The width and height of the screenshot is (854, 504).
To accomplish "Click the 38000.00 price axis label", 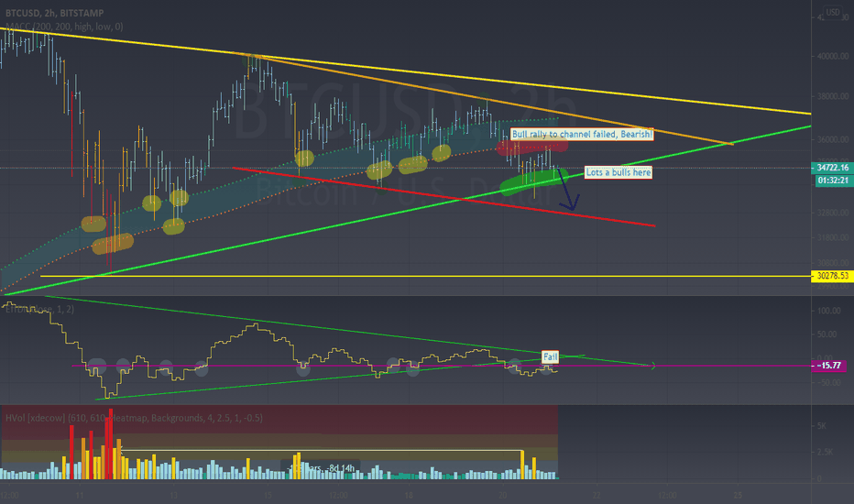I will [x=832, y=96].
